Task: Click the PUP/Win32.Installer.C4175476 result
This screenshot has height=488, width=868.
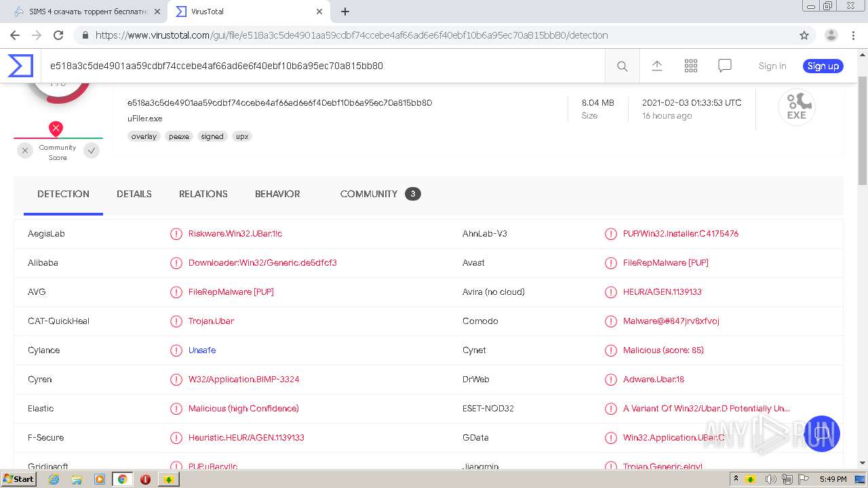Action: click(681, 234)
